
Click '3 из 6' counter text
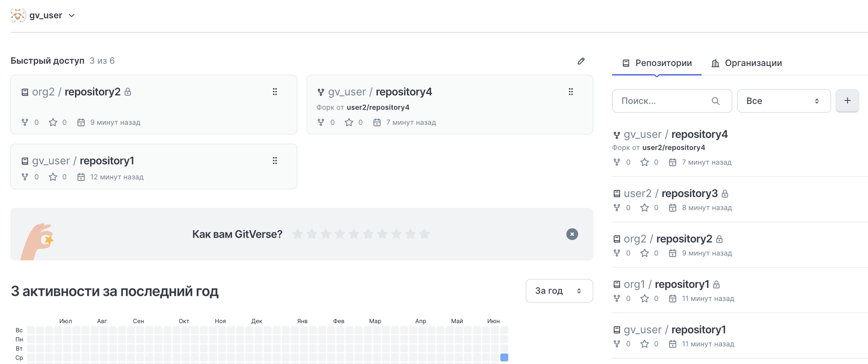pos(102,61)
